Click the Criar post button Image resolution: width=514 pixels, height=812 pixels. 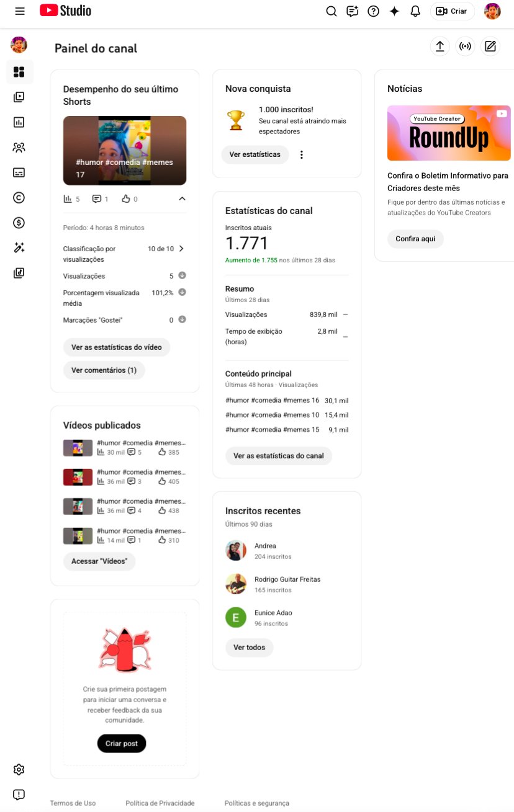[x=122, y=743]
